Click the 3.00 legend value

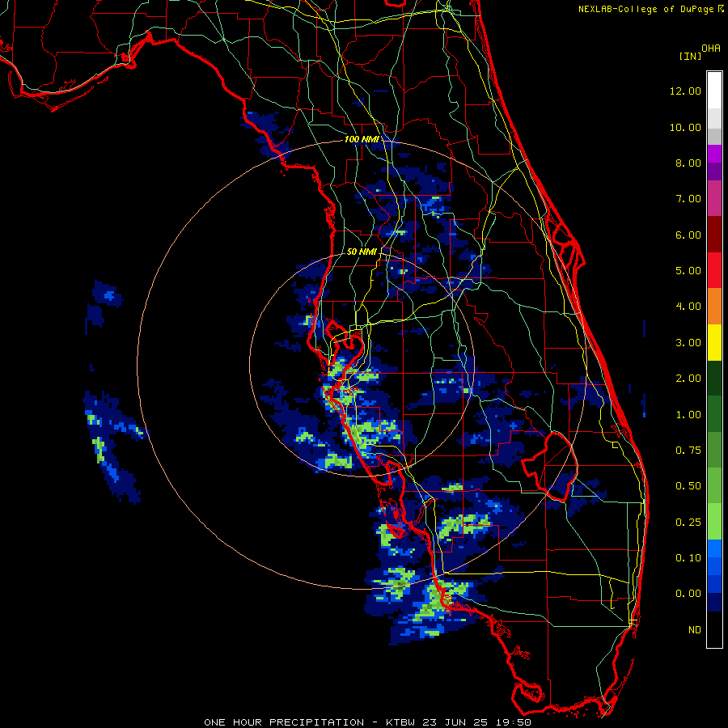tap(688, 343)
